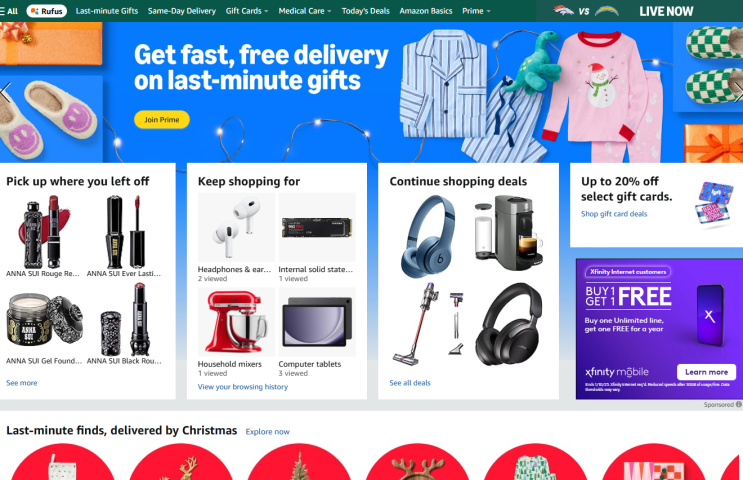Click the Join Prime button
Viewport: 743px width, 480px height.
(x=162, y=119)
